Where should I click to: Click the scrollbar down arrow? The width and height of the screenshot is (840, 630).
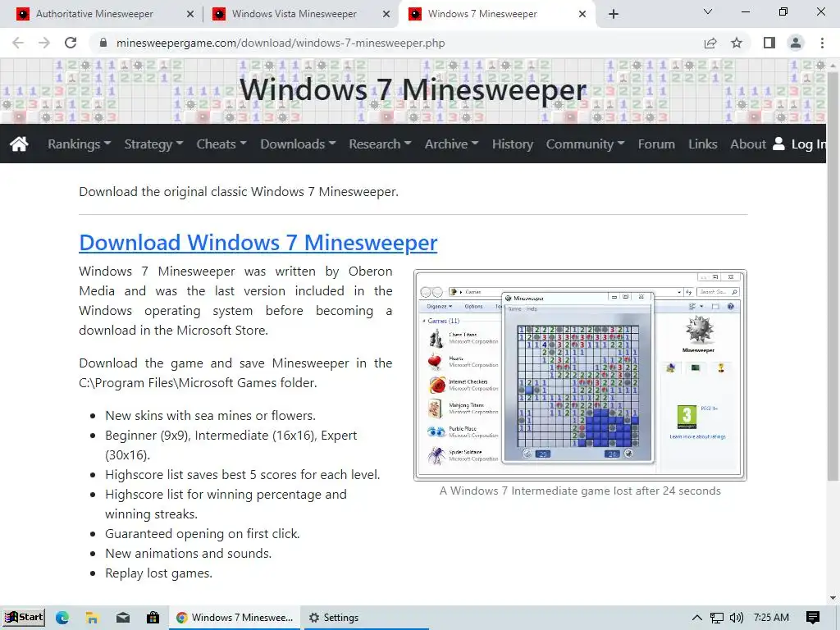(x=833, y=598)
